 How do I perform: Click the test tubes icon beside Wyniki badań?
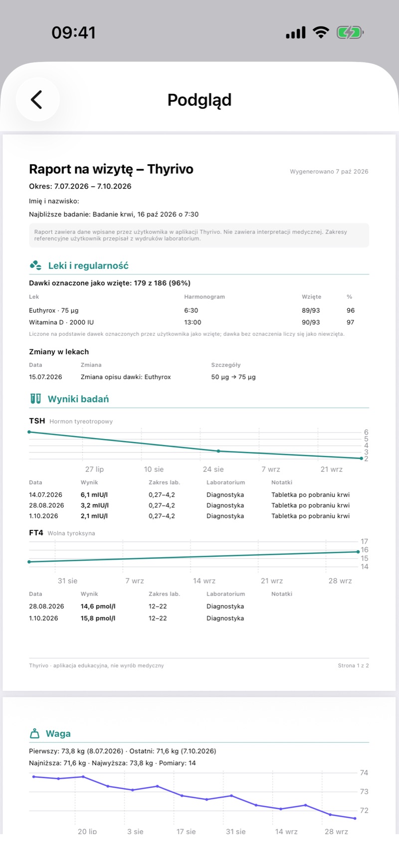coord(35,399)
